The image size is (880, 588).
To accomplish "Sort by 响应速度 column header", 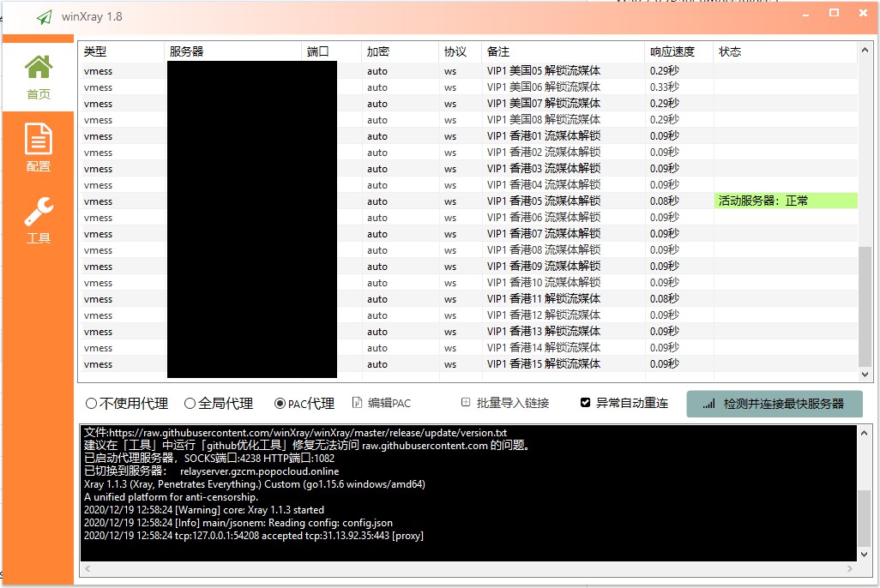I will [679, 51].
